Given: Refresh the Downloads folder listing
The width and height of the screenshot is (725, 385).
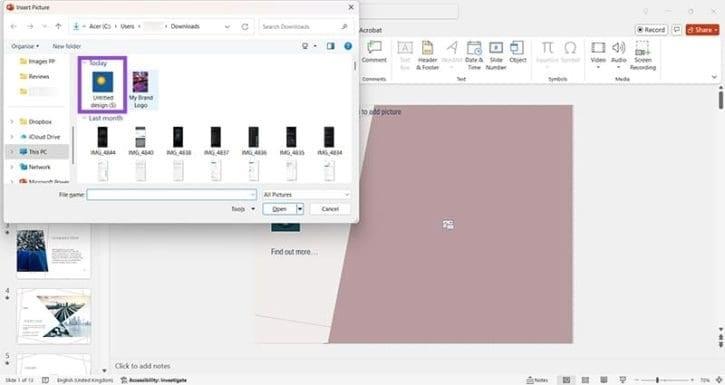Looking at the screenshot, I should [245, 27].
